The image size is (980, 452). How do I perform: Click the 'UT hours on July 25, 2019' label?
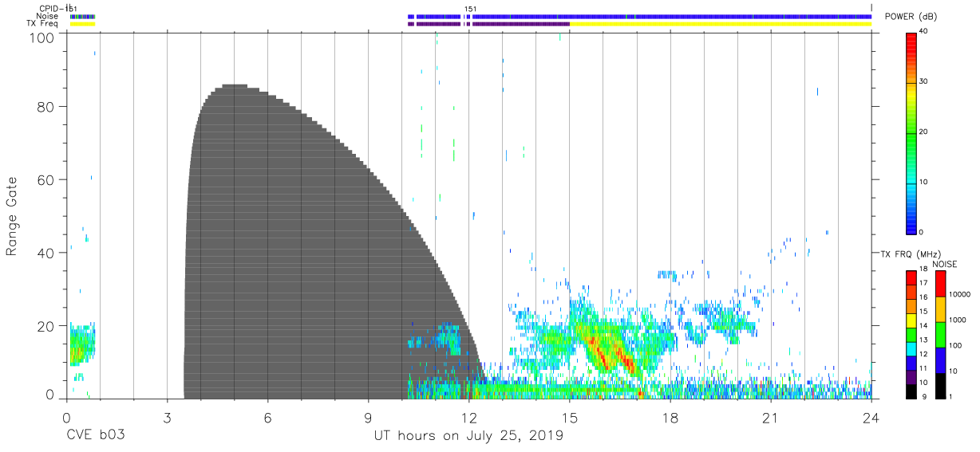(x=469, y=436)
